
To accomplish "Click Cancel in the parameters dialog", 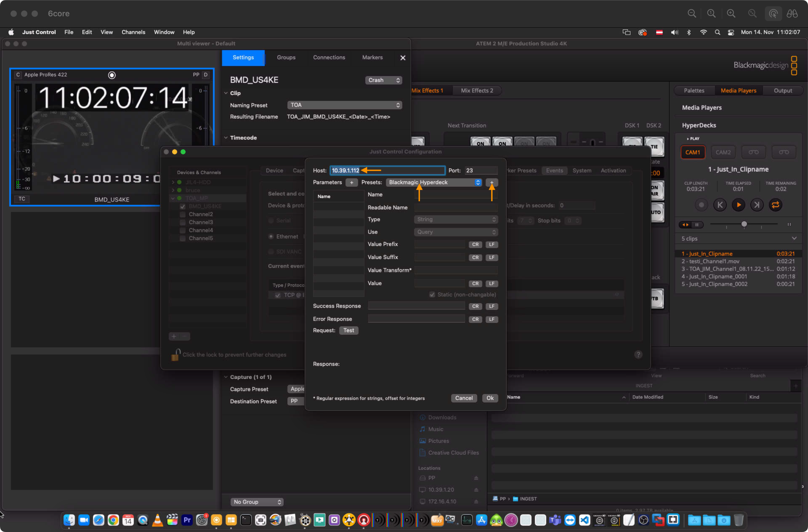I will [463, 398].
